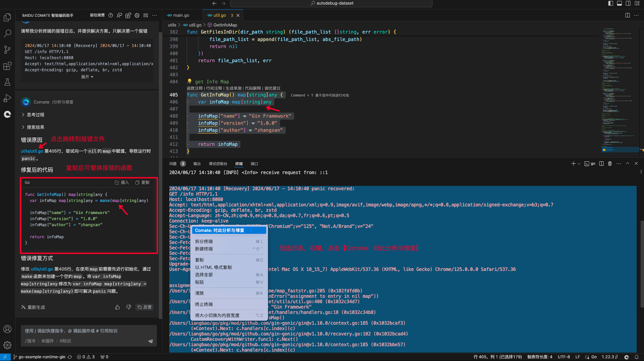Open the Source Control view

click(x=7, y=50)
